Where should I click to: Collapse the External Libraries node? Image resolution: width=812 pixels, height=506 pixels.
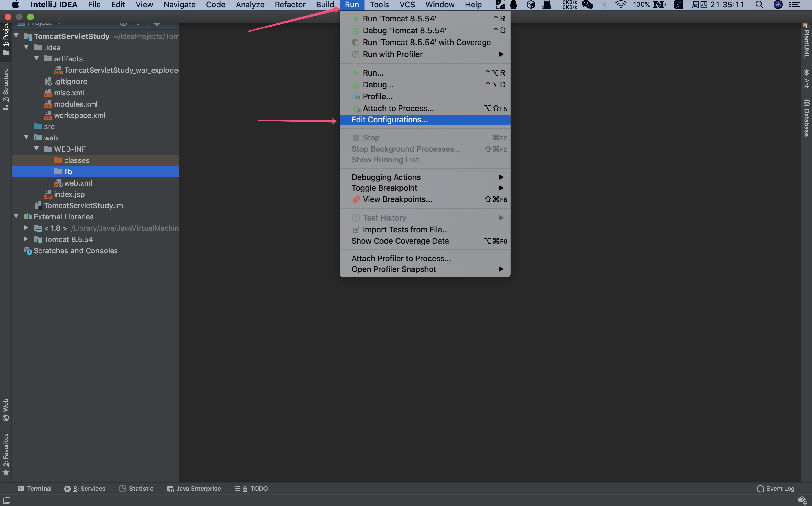(16, 217)
